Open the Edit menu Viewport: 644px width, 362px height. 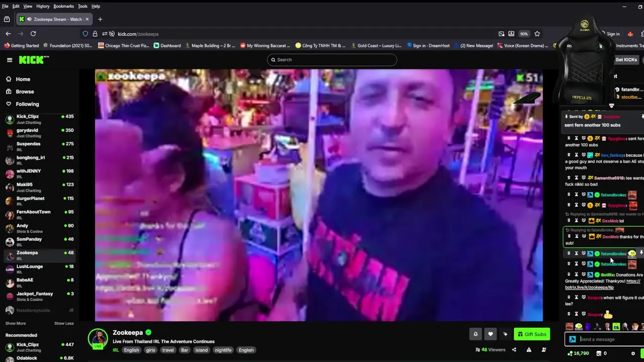16,6
